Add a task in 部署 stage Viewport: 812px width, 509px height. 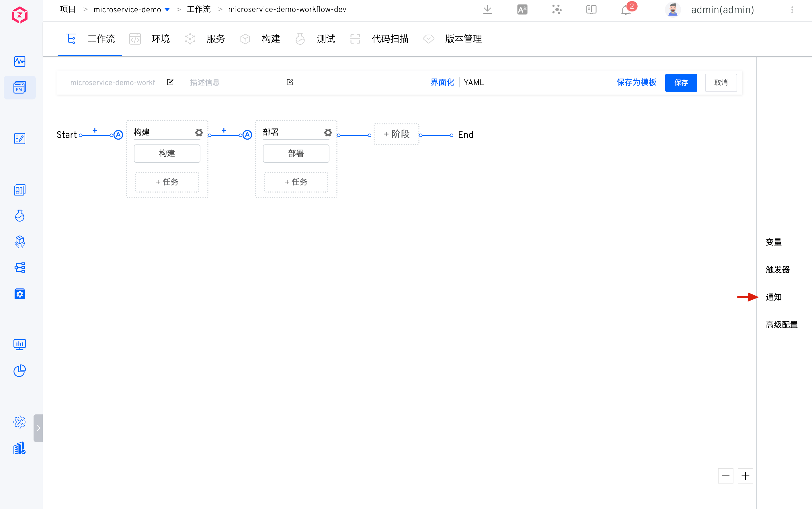pos(296,182)
